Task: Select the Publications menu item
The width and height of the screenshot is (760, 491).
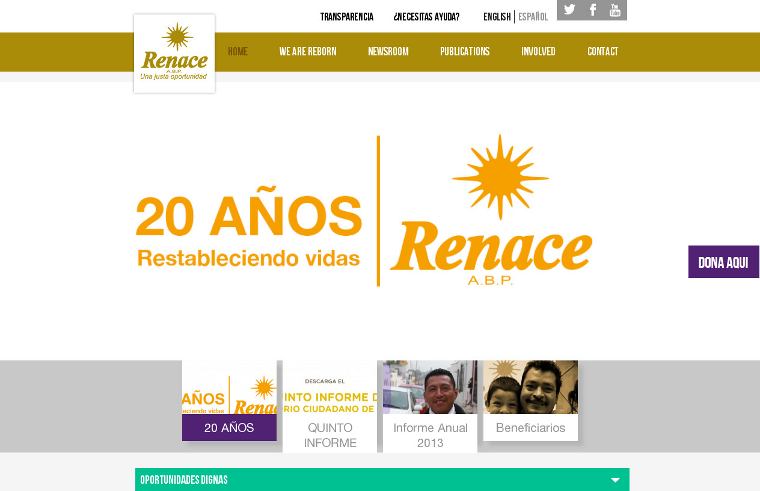Action: point(465,52)
